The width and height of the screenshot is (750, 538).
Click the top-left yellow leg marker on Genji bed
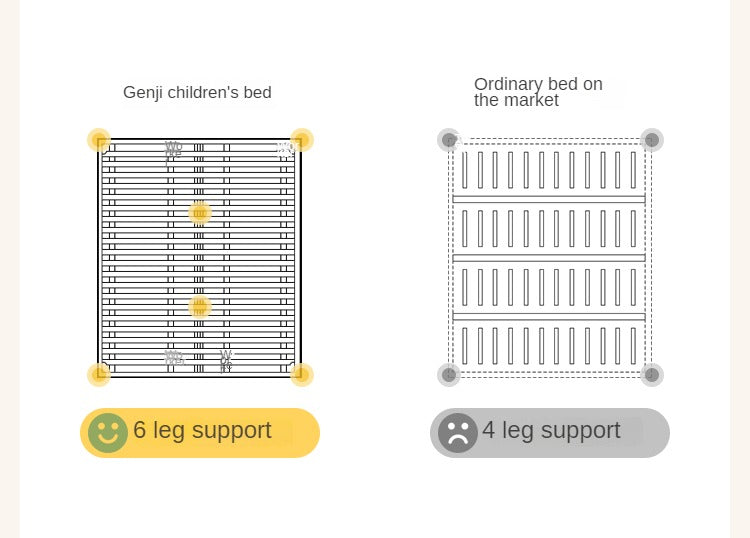98,140
